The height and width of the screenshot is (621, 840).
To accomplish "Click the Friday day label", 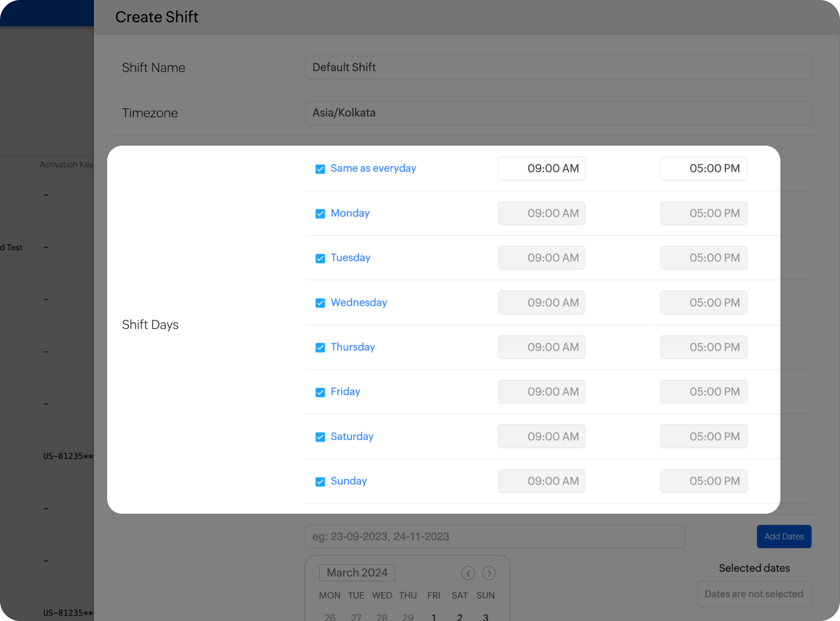I will tap(345, 391).
